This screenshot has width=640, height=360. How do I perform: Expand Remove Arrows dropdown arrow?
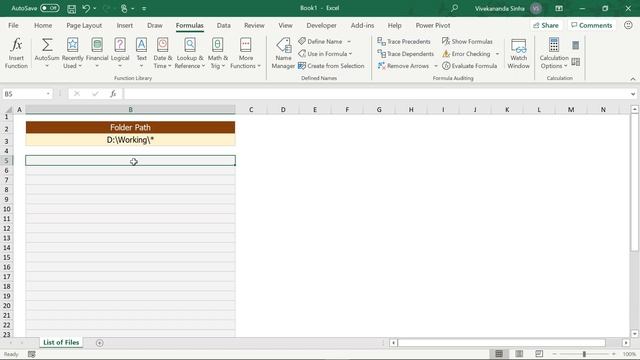[x=436, y=66]
